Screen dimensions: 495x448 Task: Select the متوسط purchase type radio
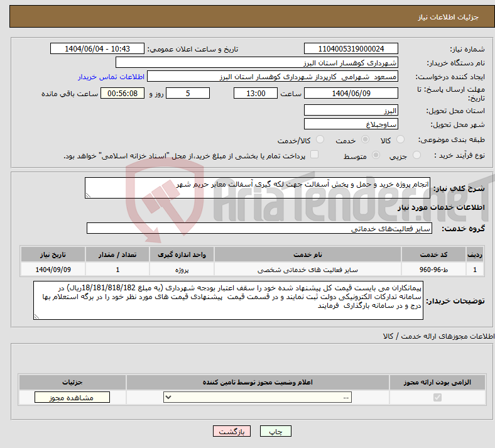tap(376, 155)
